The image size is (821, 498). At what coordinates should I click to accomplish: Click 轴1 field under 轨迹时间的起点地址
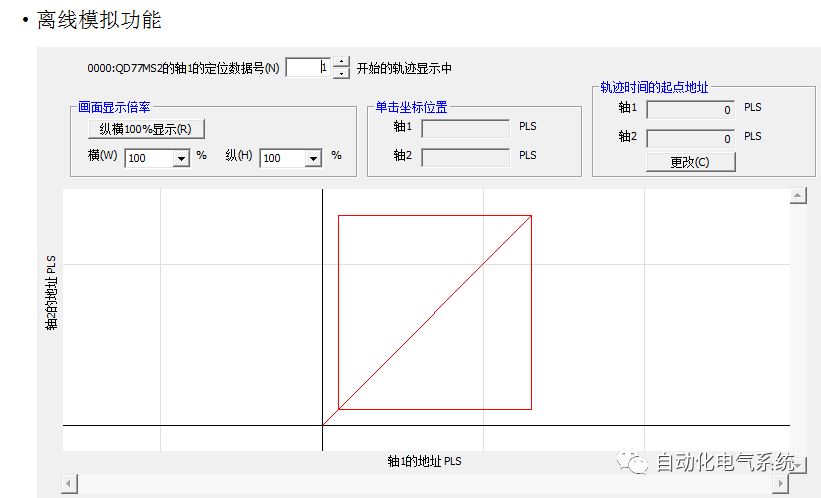tap(691, 109)
